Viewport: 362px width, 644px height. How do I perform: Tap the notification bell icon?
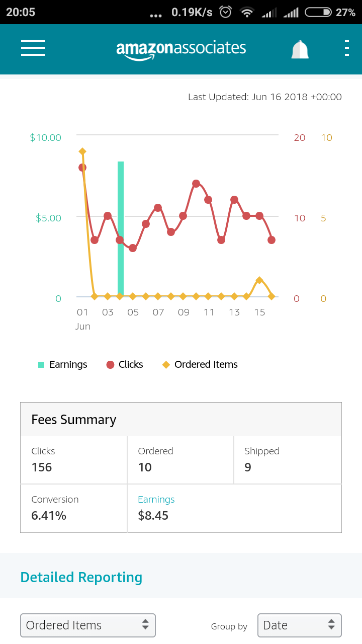[x=300, y=49]
